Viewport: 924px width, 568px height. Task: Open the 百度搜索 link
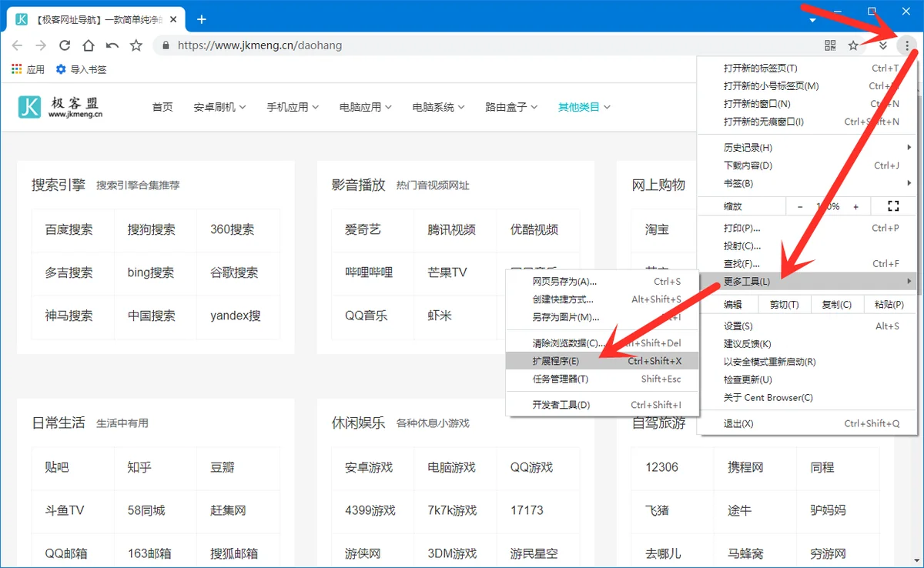pyautogui.click(x=69, y=229)
